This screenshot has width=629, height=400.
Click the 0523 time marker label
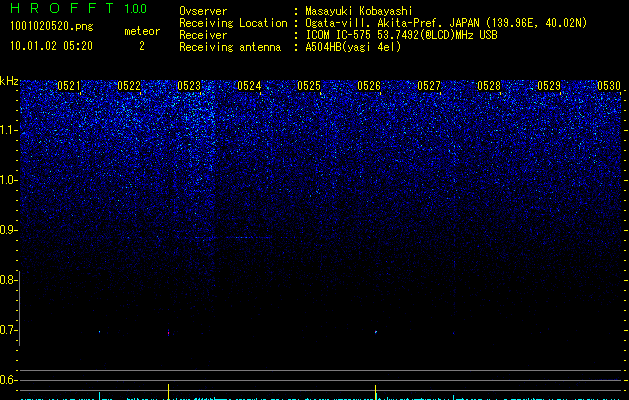(189, 86)
